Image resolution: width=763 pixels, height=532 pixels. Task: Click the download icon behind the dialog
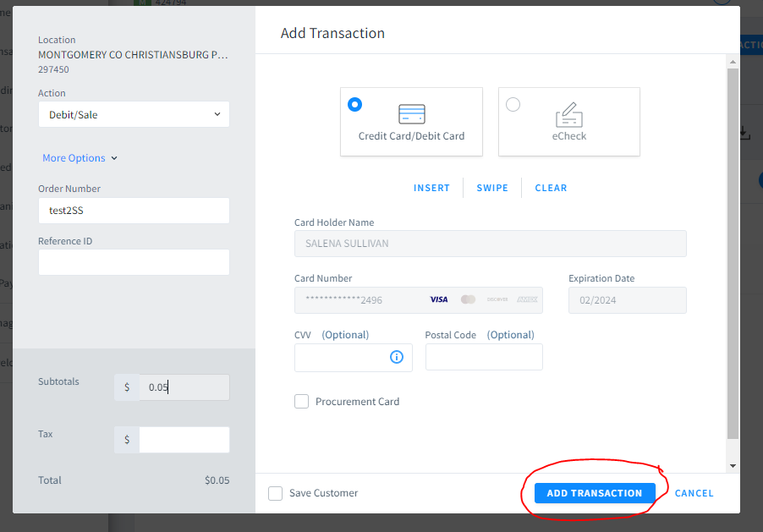click(x=745, y=133)
